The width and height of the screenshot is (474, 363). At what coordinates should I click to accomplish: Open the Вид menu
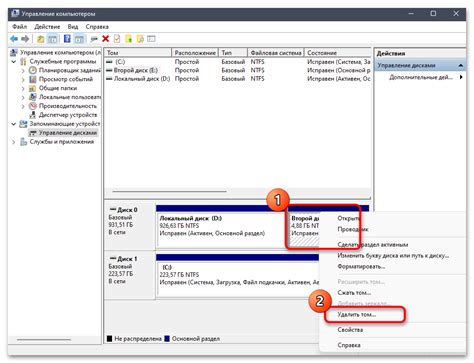73,27
